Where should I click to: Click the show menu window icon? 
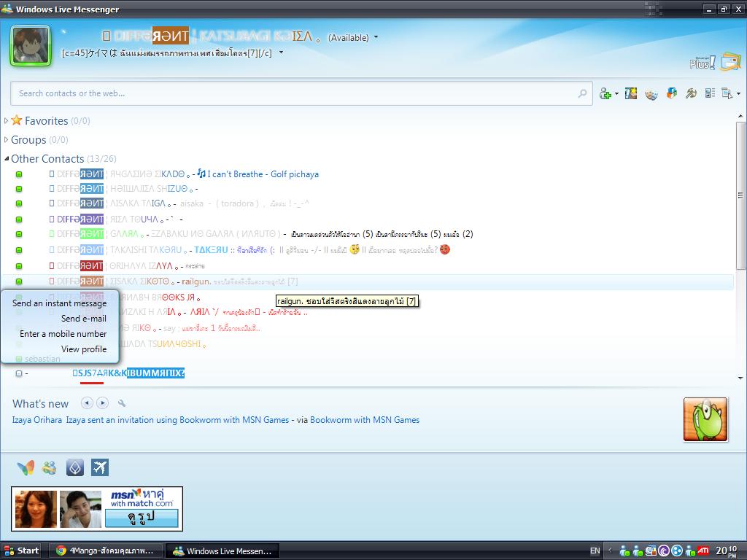[x=727, y=93]
